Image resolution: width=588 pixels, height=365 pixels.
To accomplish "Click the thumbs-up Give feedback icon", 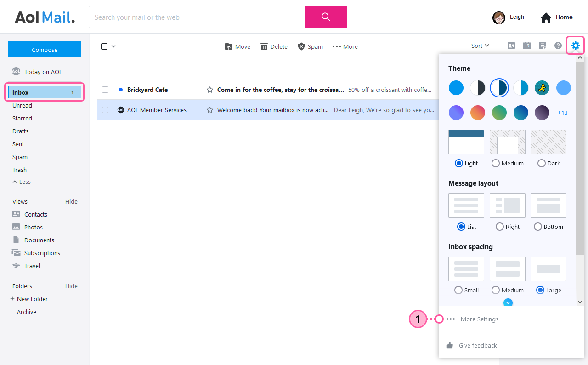I will 450,345.
